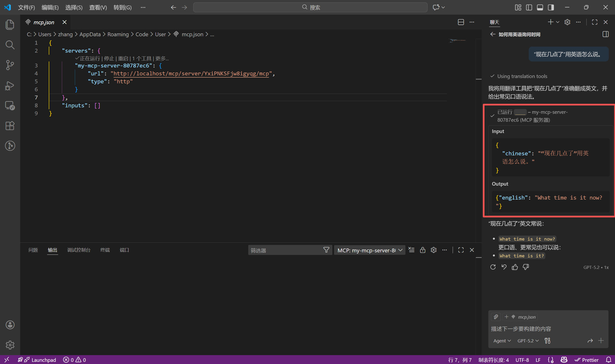Switch to the 终端 panel tab
Screen dimensions: 615x364
pos(105,250)
